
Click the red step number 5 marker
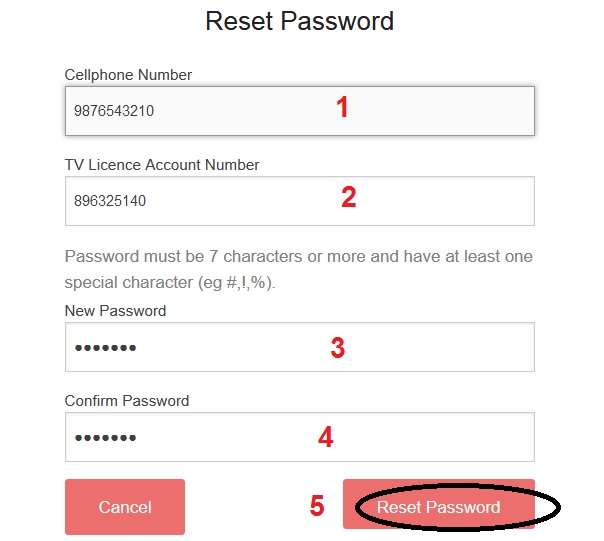tap(316, 506)
